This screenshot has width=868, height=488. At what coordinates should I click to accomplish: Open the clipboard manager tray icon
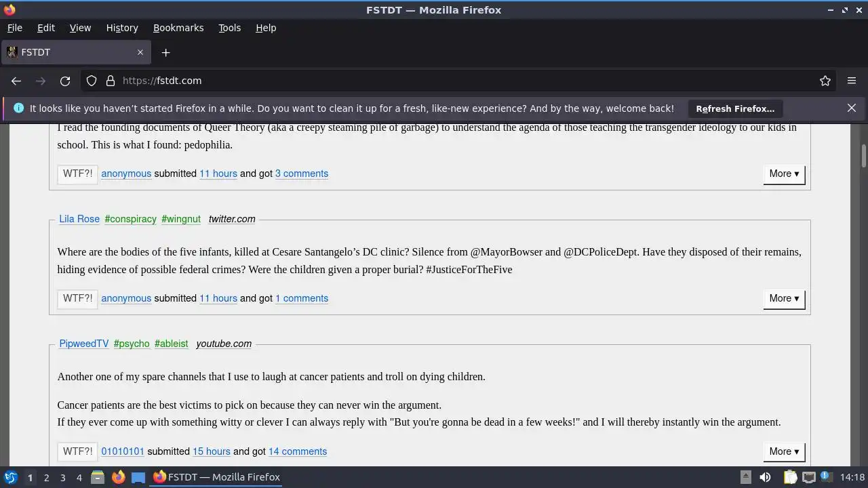pyautogui.click(x=790, y=477)
